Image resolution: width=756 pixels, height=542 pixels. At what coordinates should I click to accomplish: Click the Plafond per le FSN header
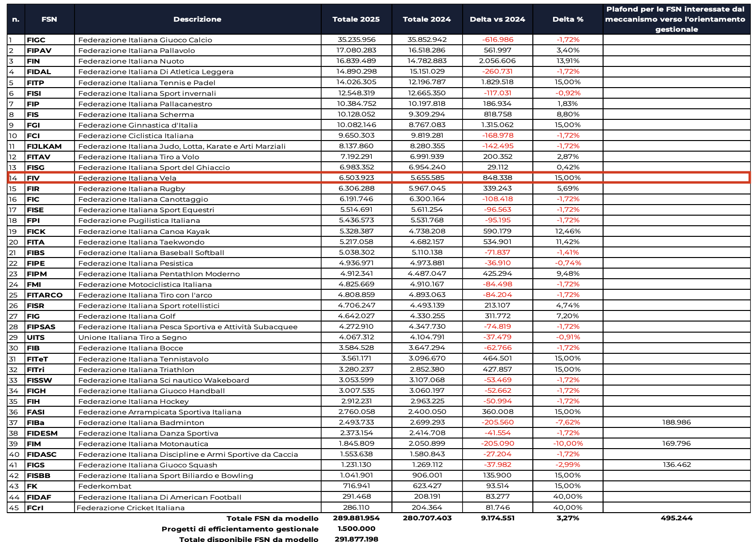click(x=676, y=19)
